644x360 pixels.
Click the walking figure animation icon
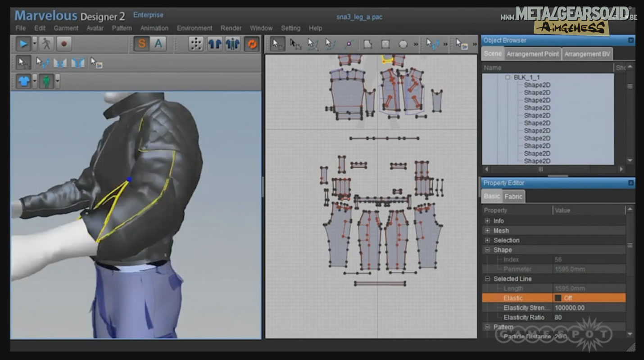click(x=46, y=44)
